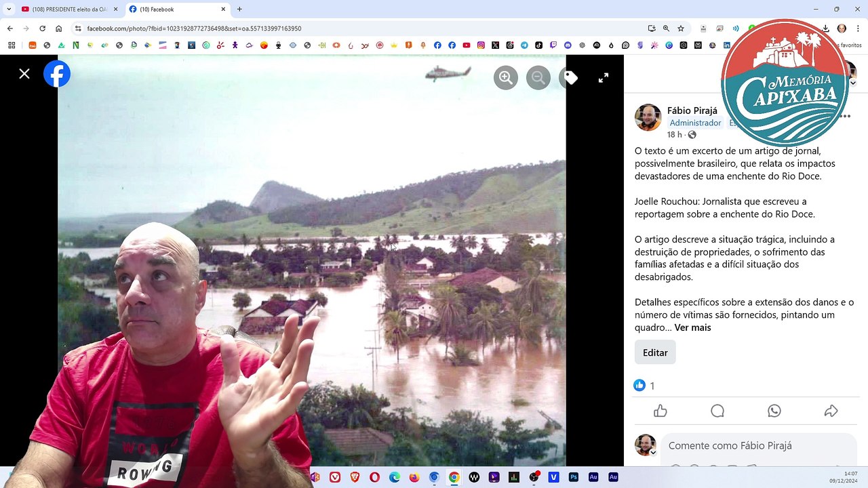Click install app icon in address bar
Screen dimensions: 868x488
(x=652, y=28)
